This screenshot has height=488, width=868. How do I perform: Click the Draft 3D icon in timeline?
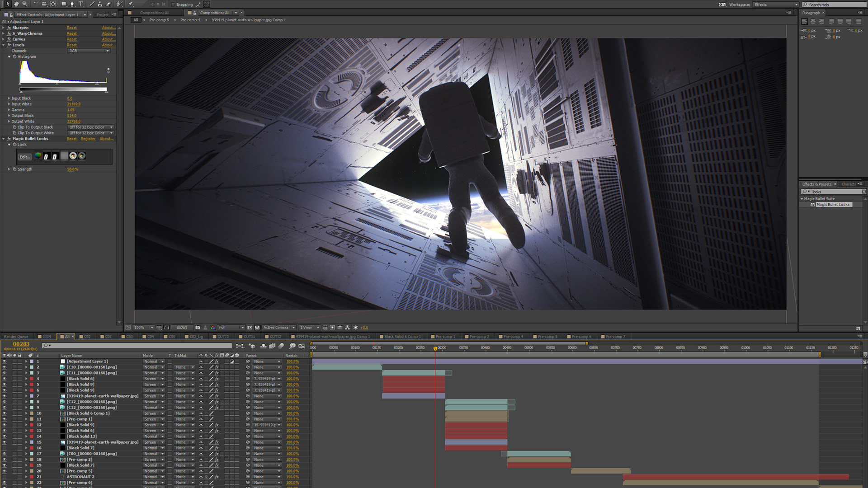[252, 346]
